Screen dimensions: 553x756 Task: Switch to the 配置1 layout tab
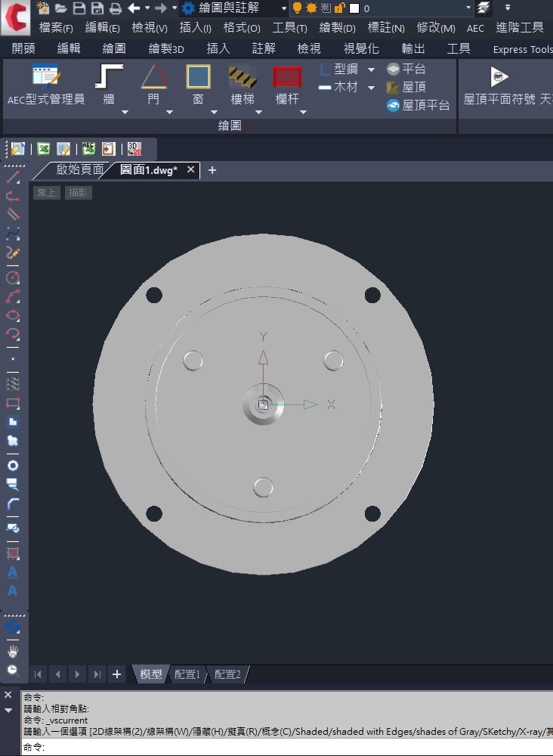pos(187,674)
